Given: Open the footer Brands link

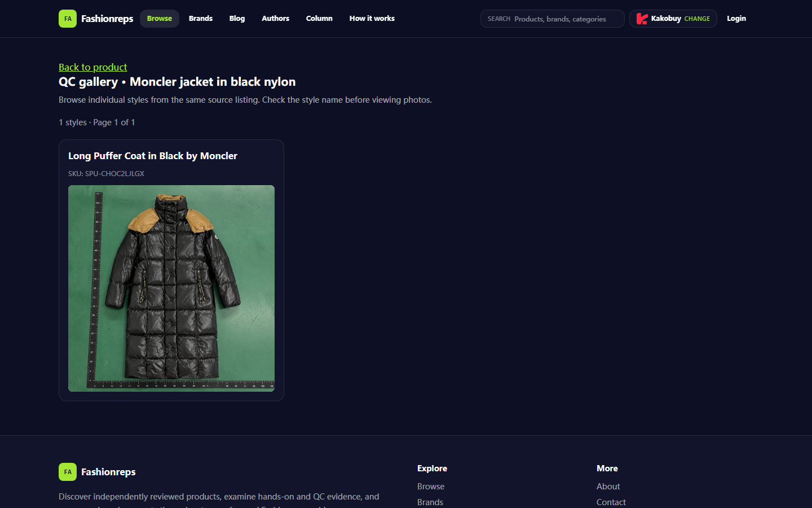Looking at the screenshot, I should coord(430,502).
